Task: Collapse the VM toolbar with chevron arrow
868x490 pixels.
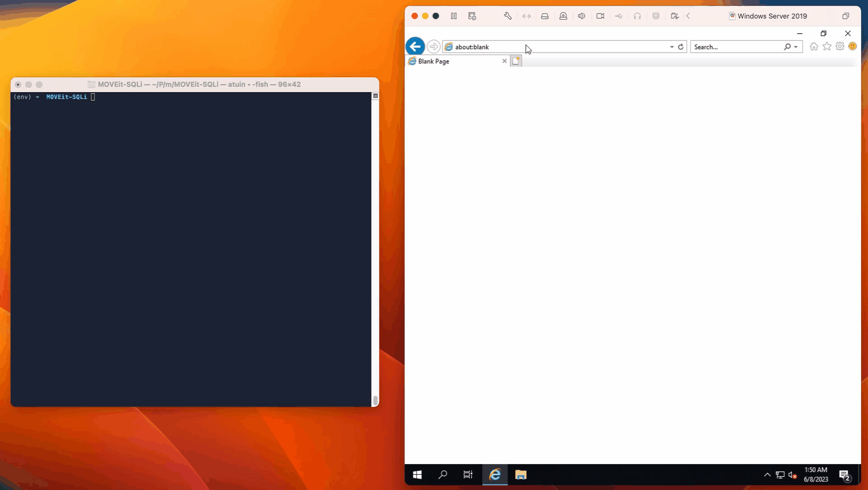Action: pyautogui.click(x=688, y=16)
